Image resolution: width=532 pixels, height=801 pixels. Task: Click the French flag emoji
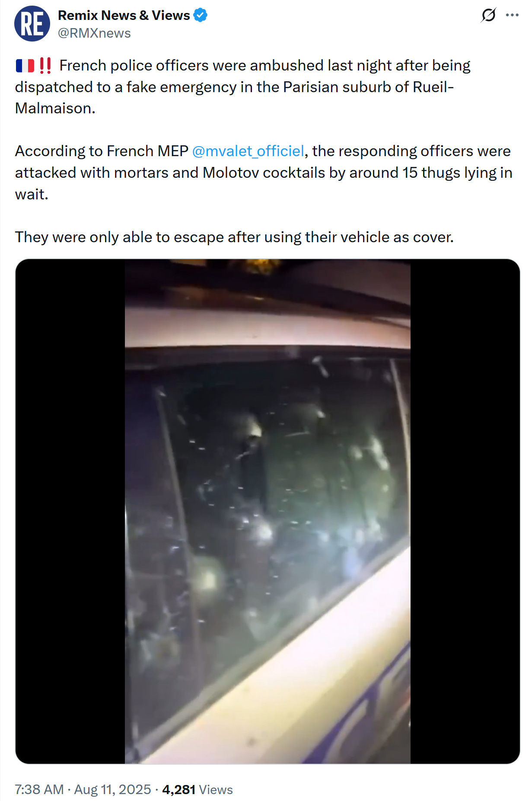[x=25, y=66]
